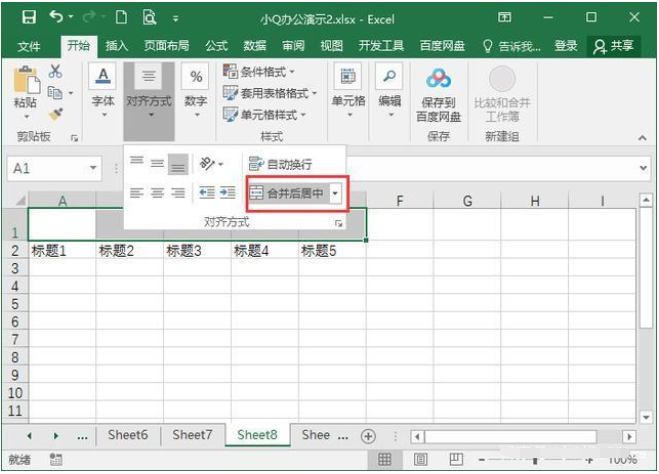This screenshot has width=659, height=474.
Task: Open the 编辑 search group icon
Action: (389, 78)
